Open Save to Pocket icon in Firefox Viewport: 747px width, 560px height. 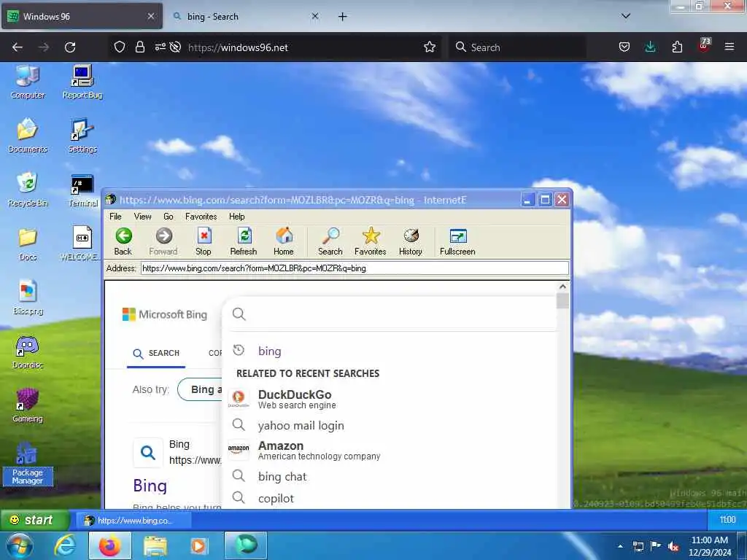pos(624,47)
